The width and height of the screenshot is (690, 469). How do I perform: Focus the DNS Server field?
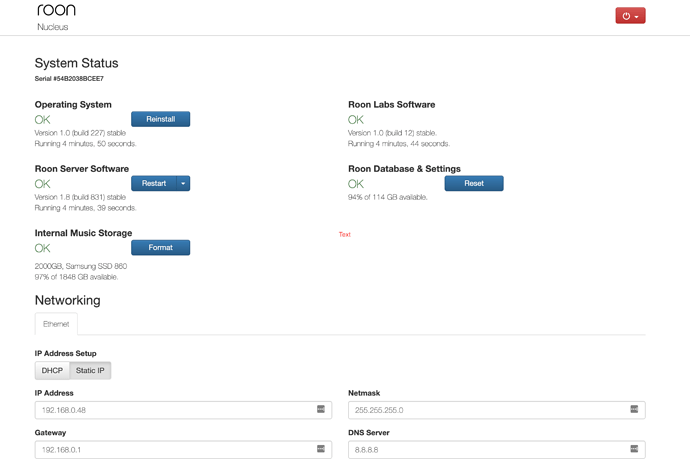(497, 450)
